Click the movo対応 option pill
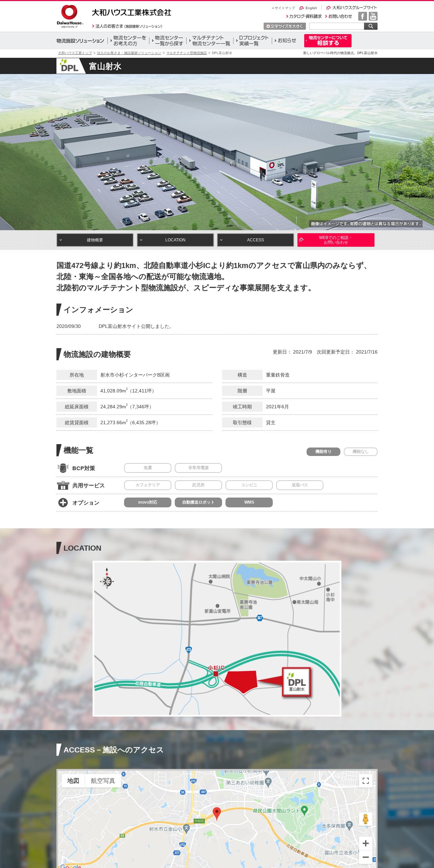 point(148,502)
